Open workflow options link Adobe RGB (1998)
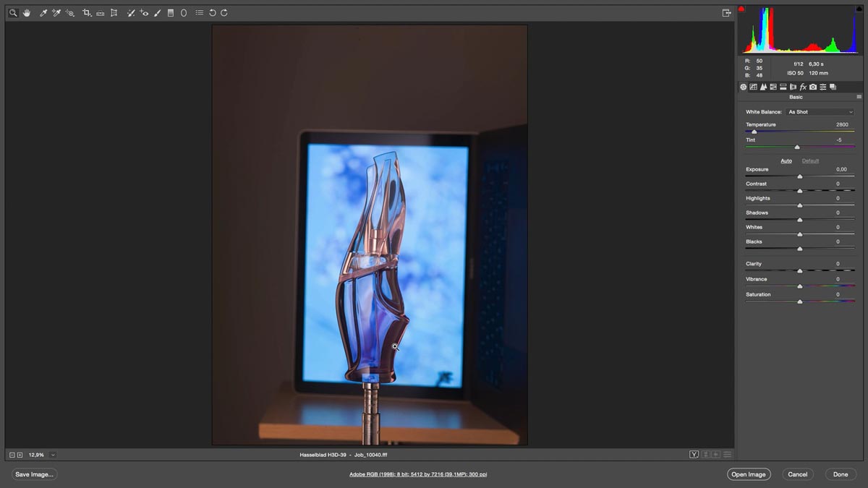Viewport: 868px width, 488px height. click(x=418, y=474)
